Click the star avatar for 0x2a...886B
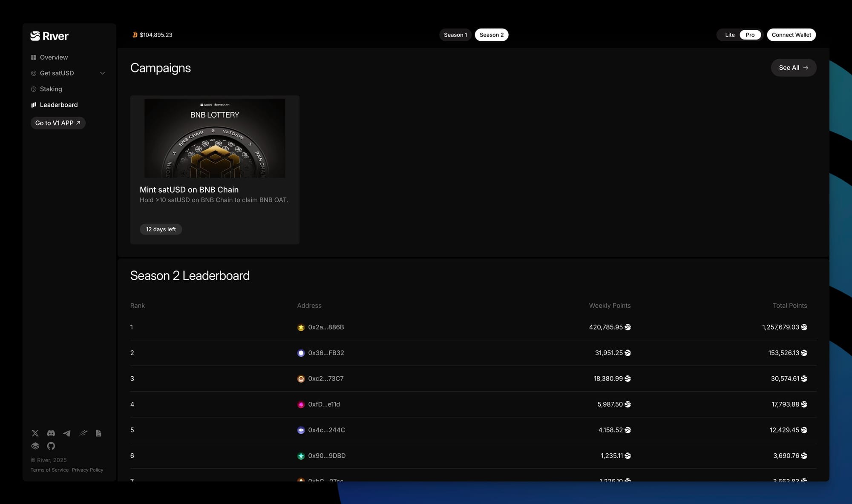Screen dimensions: 852x504 [x=301, y=327]
